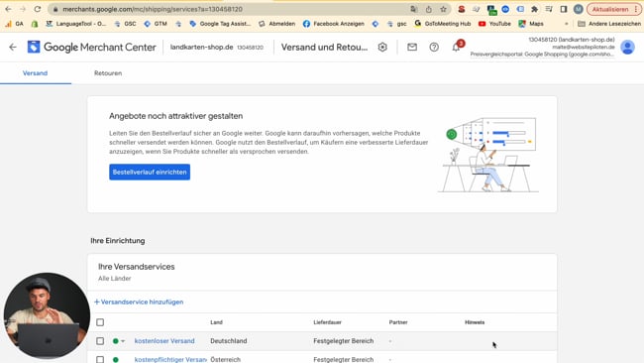
Task: Open the GA bookmark
Action: pos(15,24)
